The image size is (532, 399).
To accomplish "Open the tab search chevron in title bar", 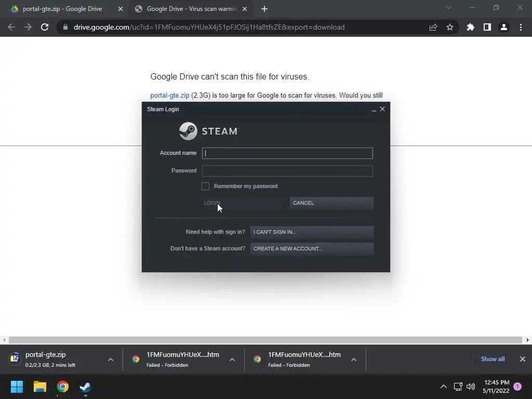I will (x=448, y=7).
